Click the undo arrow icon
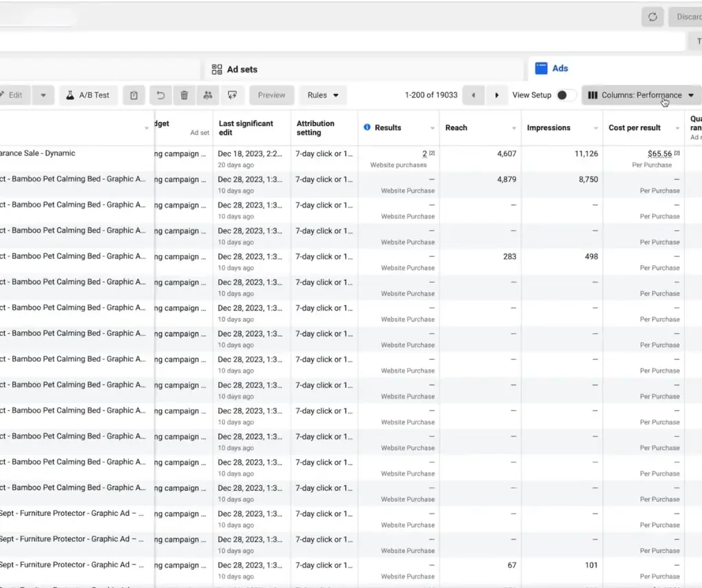The image size is (702, 588). click(161, 95)
